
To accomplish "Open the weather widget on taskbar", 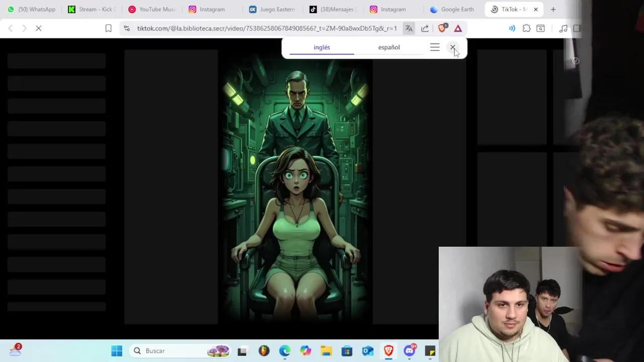I will [x=15, y=350].
